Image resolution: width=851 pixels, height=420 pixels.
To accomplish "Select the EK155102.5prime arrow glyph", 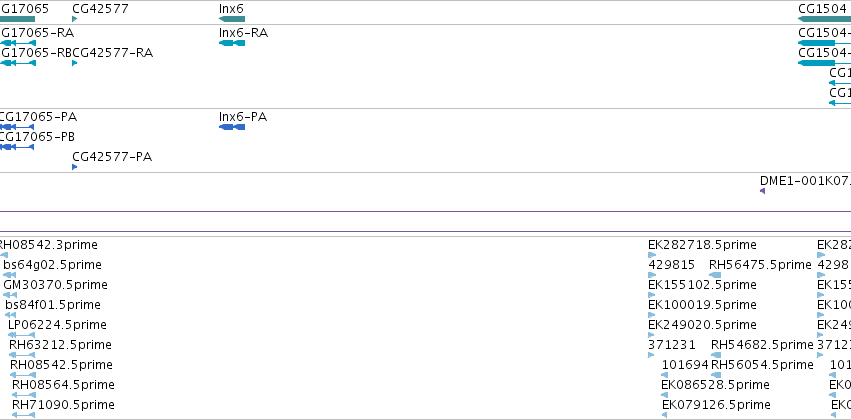I will (652, 295).
